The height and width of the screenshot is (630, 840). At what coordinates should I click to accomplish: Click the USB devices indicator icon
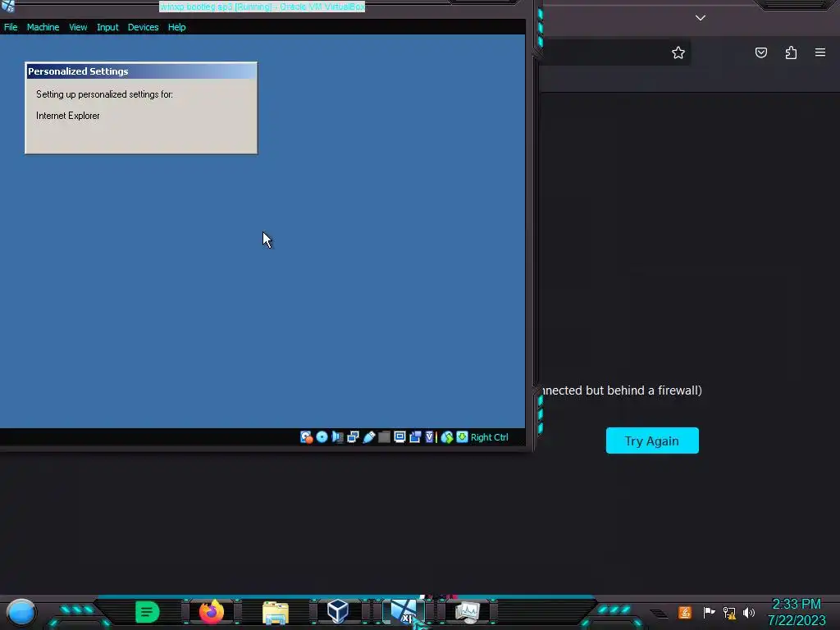click(x=368, y=437)
